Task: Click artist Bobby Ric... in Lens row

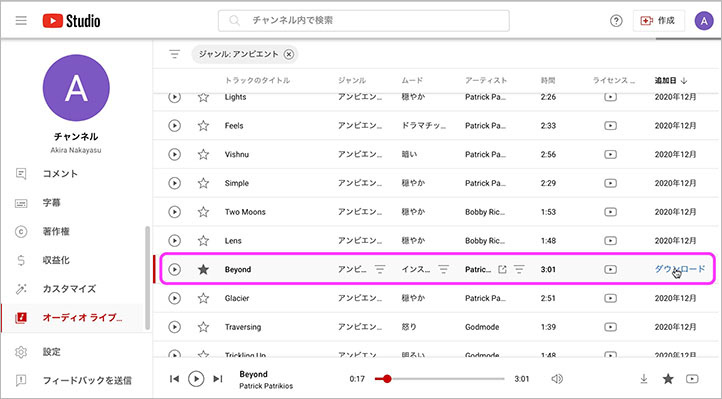Action: click(x=485, y=241)
